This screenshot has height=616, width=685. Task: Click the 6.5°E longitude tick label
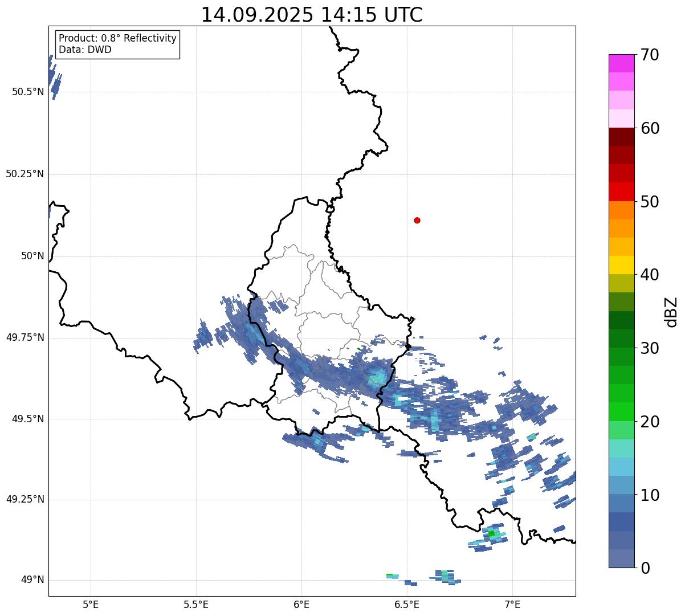[407, 604]
